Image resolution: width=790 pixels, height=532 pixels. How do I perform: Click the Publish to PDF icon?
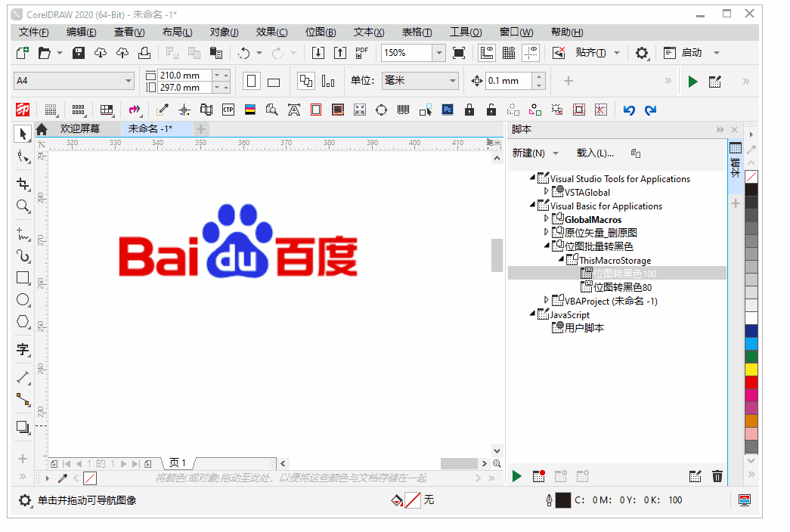click(362, 52)
